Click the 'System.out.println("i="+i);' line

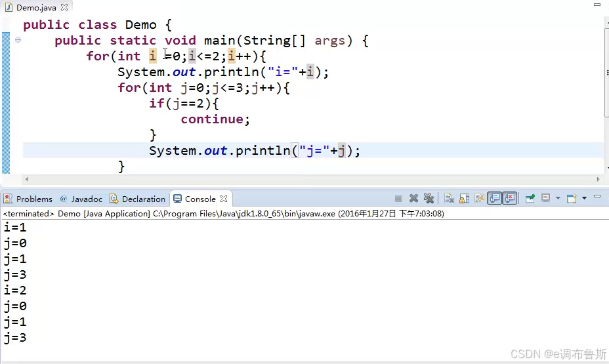tap(223, 72)
